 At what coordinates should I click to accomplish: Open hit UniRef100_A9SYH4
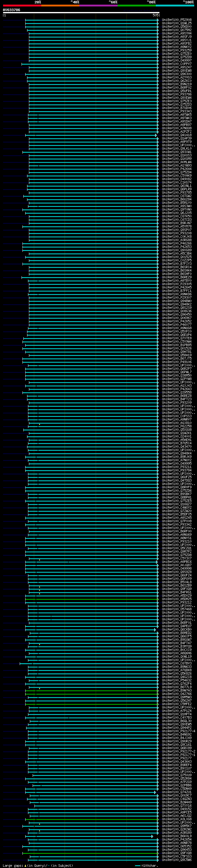point(176,33)
